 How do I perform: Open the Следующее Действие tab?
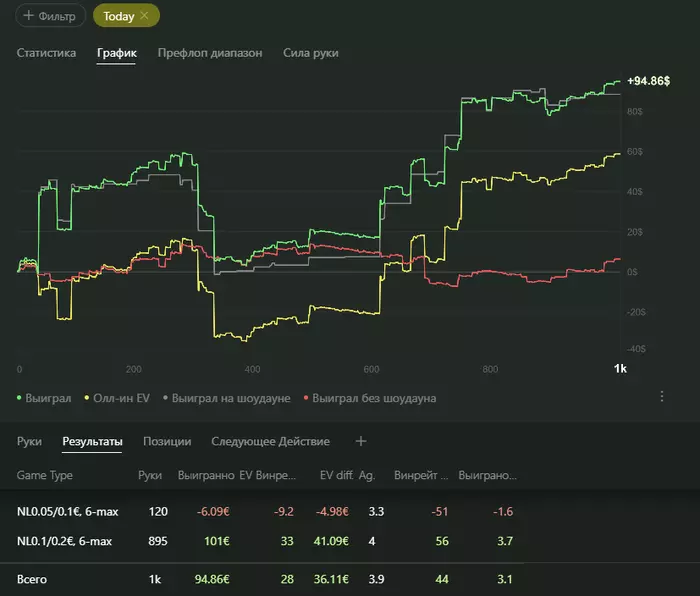click(270, 441)
